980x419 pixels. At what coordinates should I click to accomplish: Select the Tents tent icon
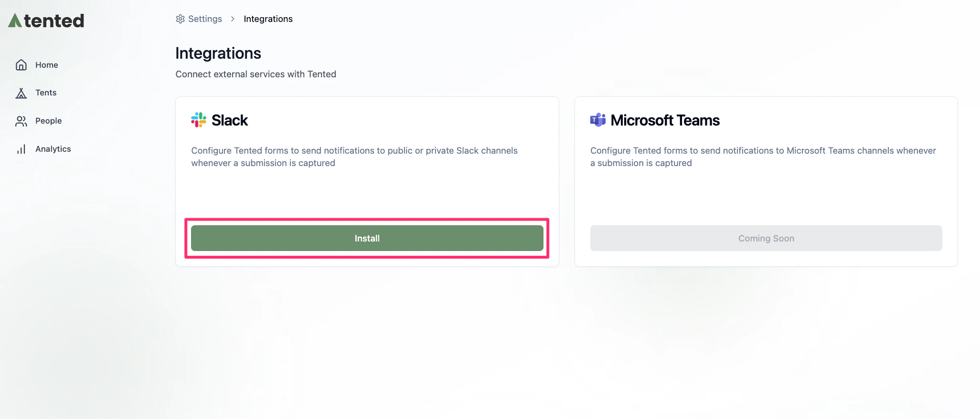(x=21, y=93)
